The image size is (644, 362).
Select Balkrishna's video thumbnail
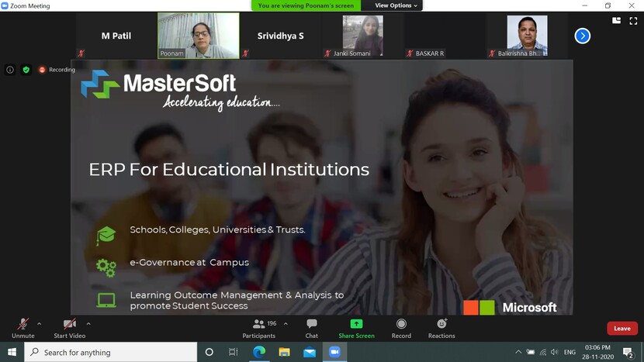point(527,35)
